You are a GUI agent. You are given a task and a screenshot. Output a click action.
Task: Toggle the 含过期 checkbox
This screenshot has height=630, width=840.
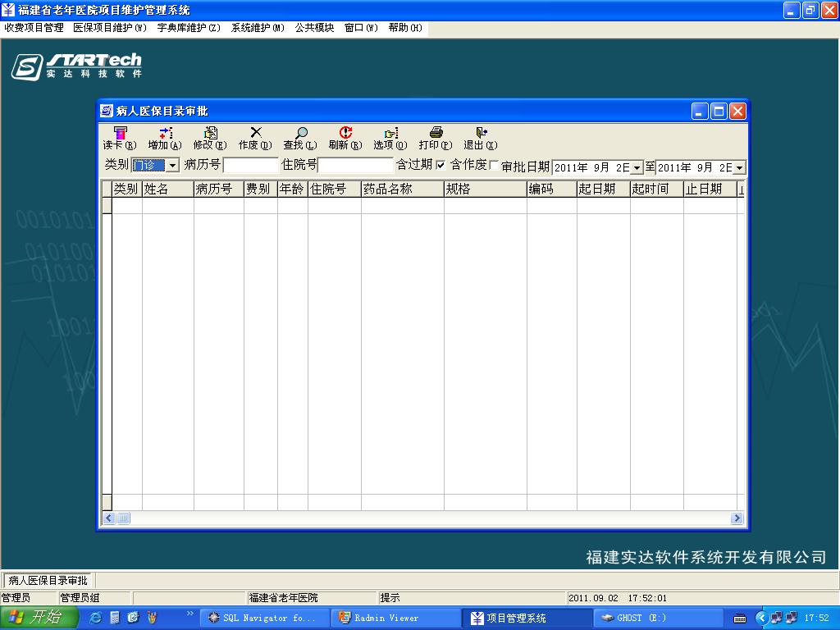point(441,165)
